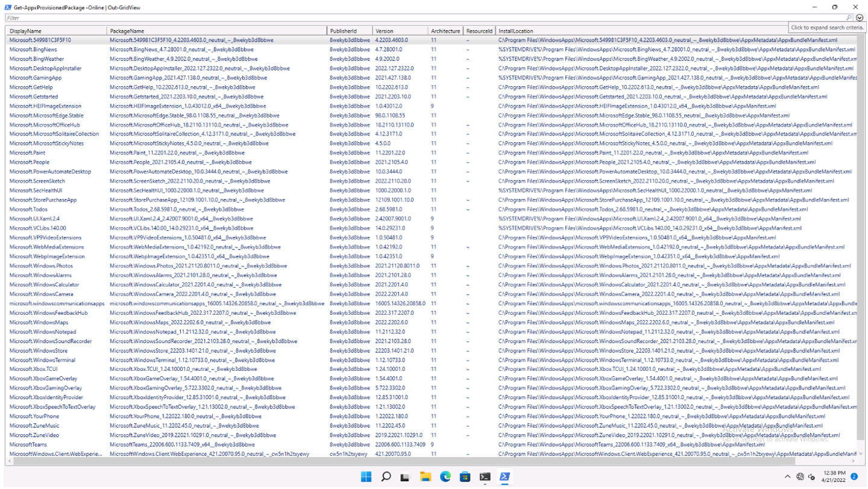Select the Microsoft.WindowsCalculator row

(x=44, y=285)
